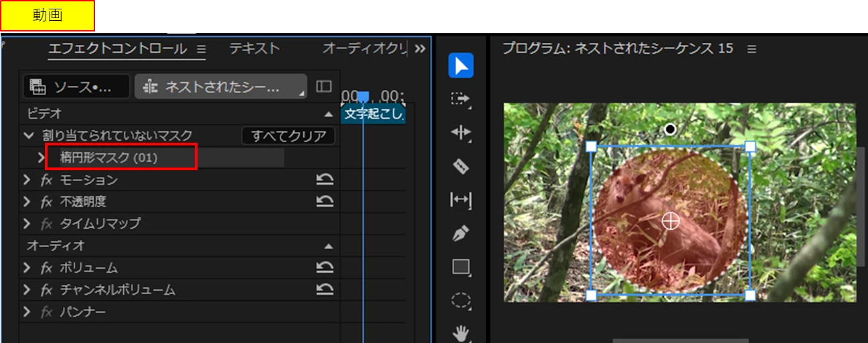The width and height of the screenshot is (868, 343).
Task: Toggle fx for 不透明度 effect
Action: point(46,202)
